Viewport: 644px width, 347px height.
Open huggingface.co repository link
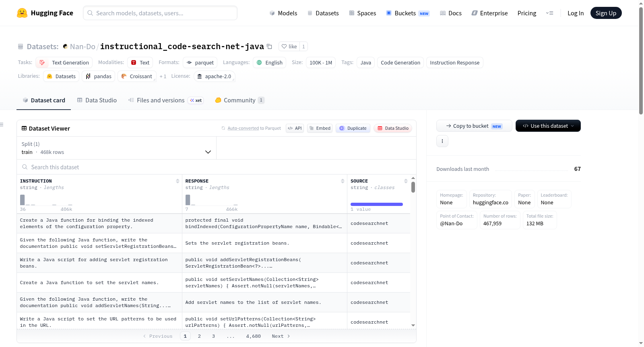point(491,203)
